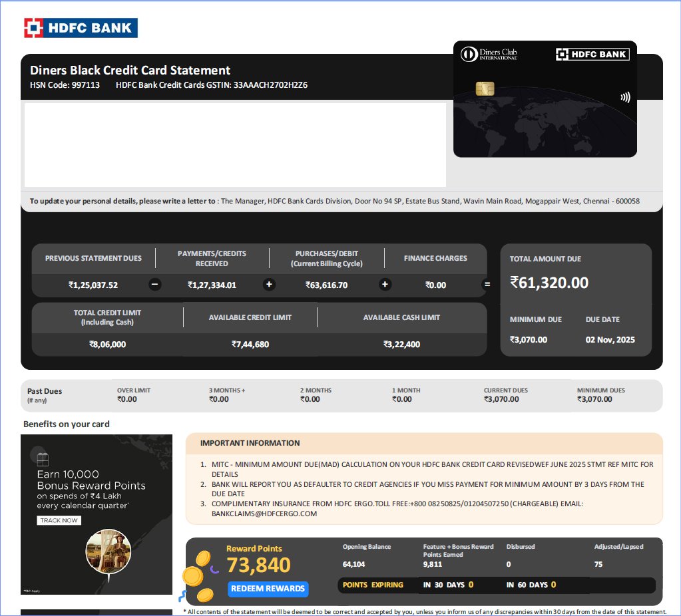Select the due date 02 Nov, 2025

click(610, 339)
